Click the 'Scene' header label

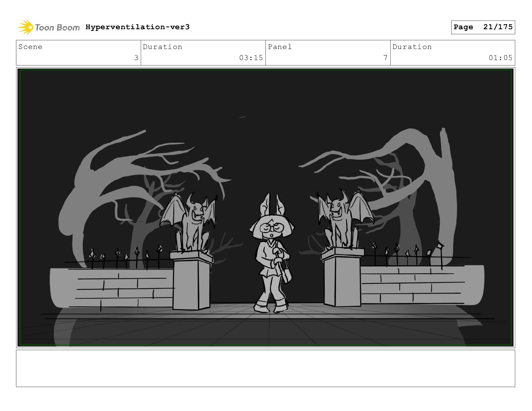pyautogui.click(x=30, y=47)
